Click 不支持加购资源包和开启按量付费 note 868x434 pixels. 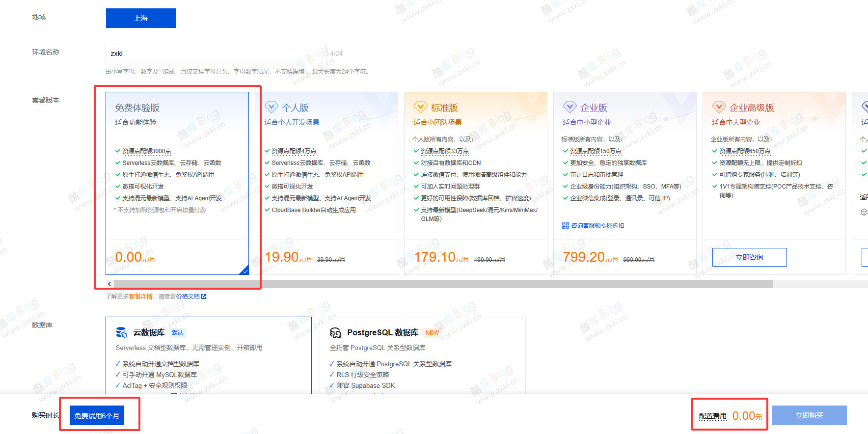pyautogui.click(x=160, y=210)
